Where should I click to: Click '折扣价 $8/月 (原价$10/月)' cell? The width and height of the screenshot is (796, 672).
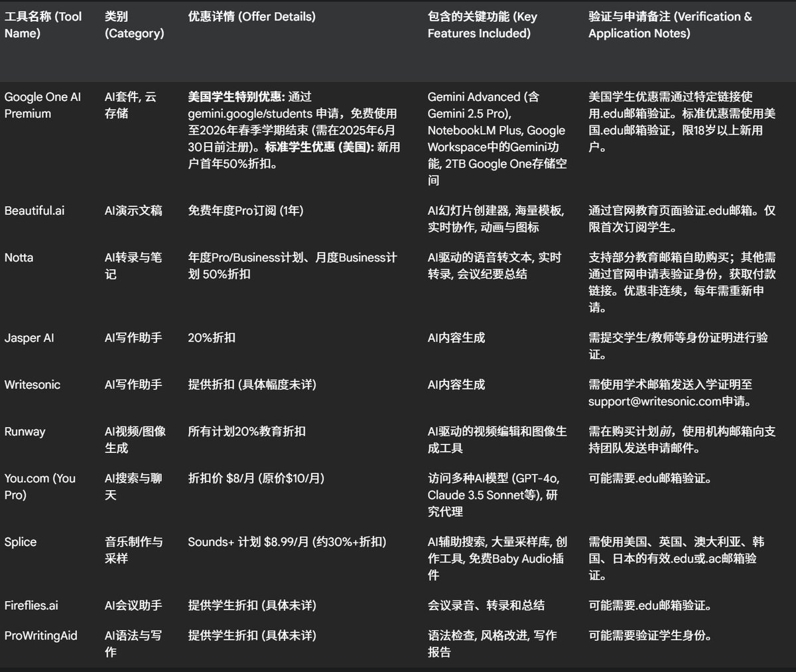(256, 478)
